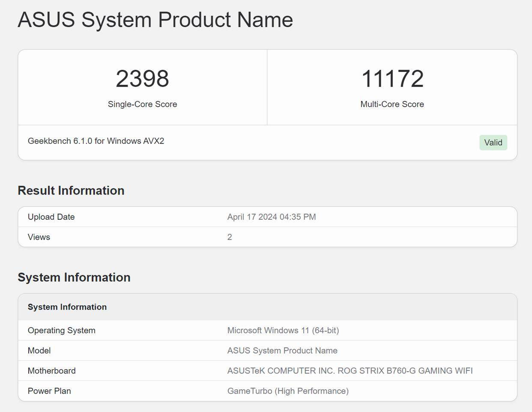
Task: Click the green Valid badge
Action: (493, 143)
